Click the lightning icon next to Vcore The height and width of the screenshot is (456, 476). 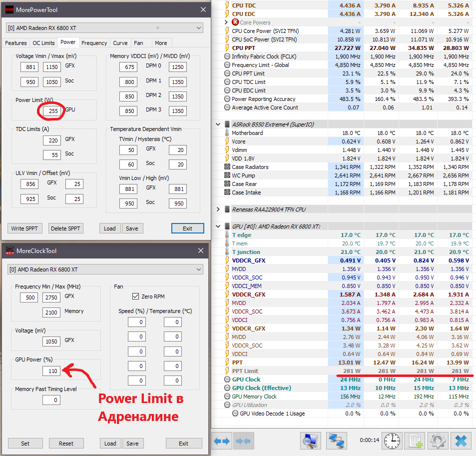227,141
